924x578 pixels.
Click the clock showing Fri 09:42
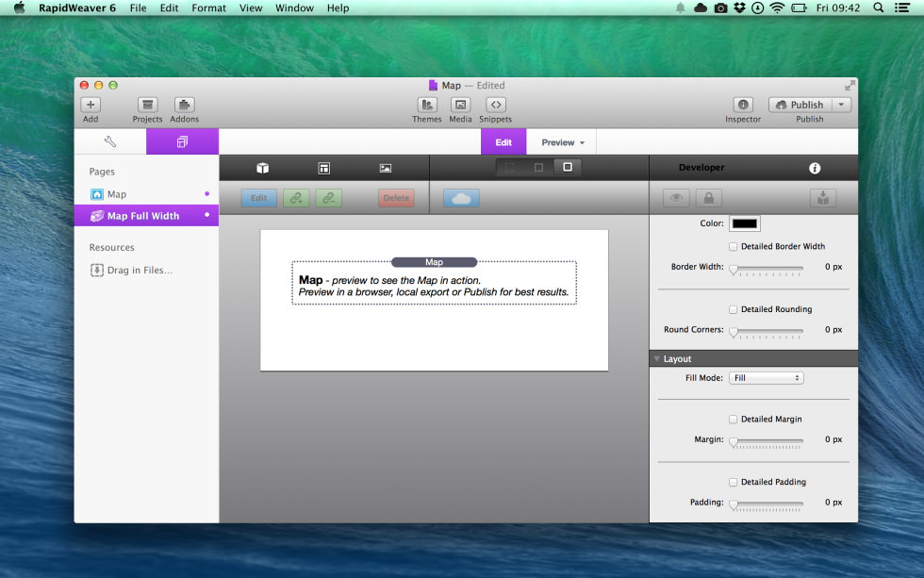[x=838, y=8]
